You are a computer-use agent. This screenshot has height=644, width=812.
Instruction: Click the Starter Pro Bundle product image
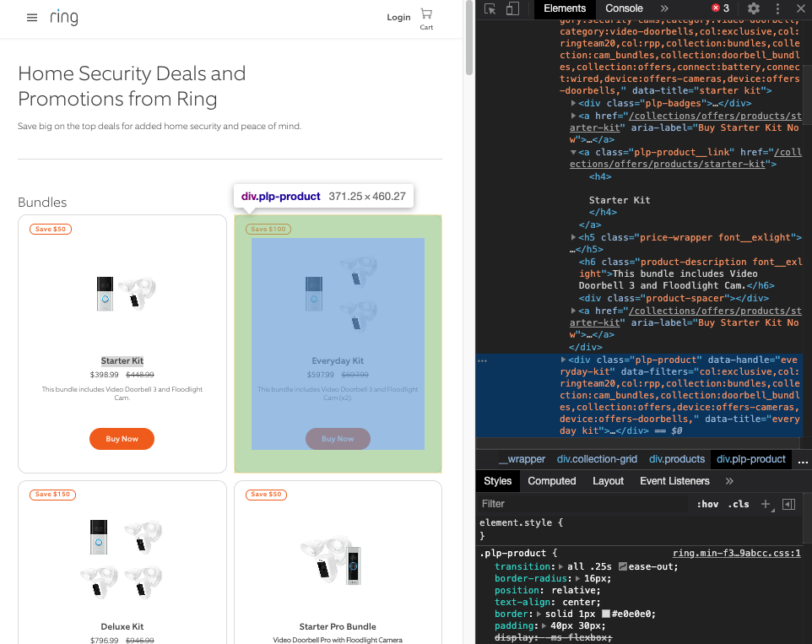click(x=331, y=560)
